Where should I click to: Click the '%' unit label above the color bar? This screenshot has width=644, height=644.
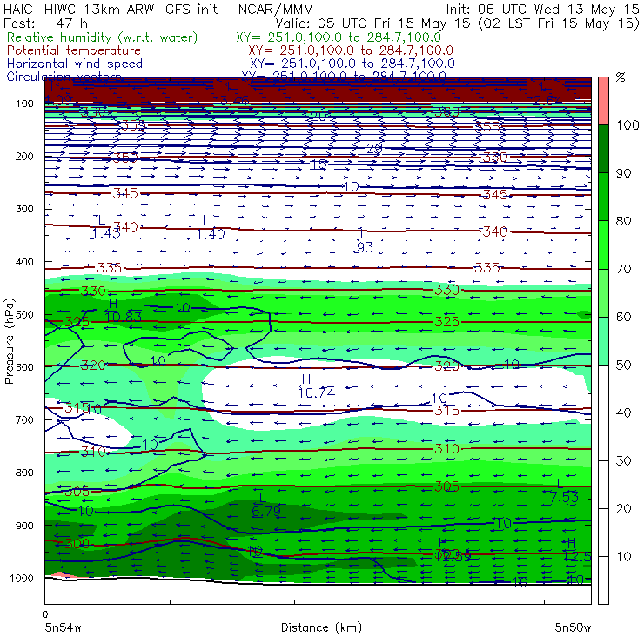621,77
